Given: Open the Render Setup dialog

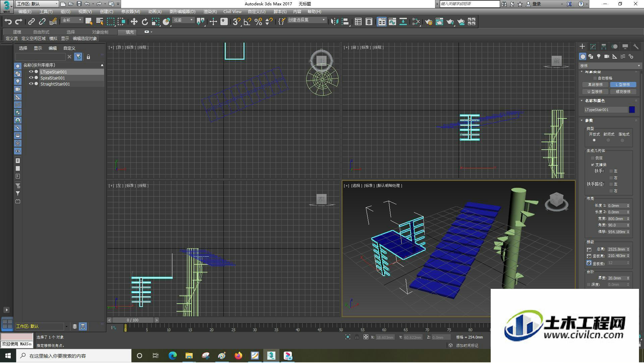Looking at the screenshot, I should pos(428,22).
